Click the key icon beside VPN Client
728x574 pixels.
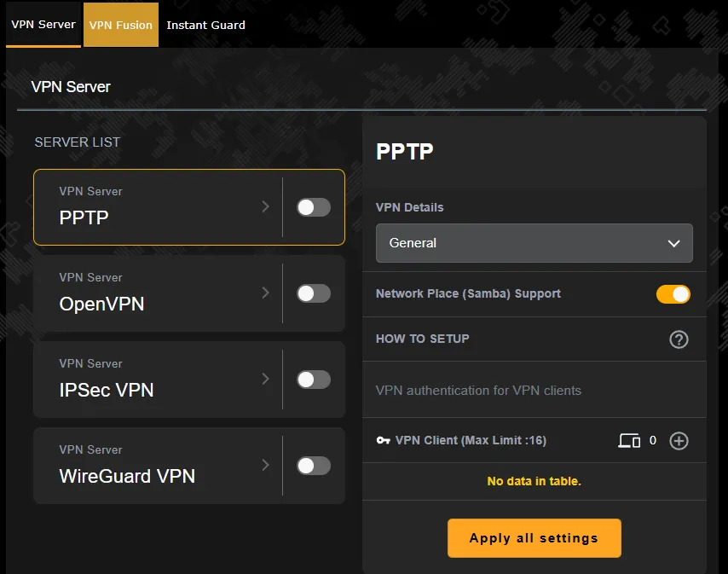[382, 441]
